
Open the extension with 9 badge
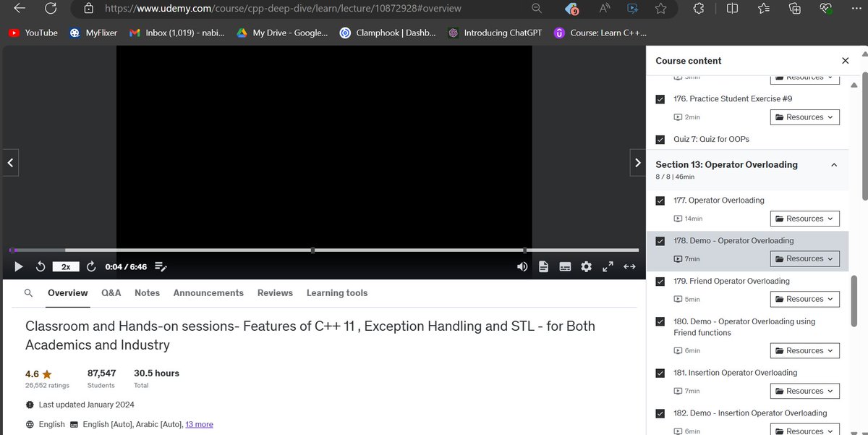pyautogui.click(x=571, y=9)
